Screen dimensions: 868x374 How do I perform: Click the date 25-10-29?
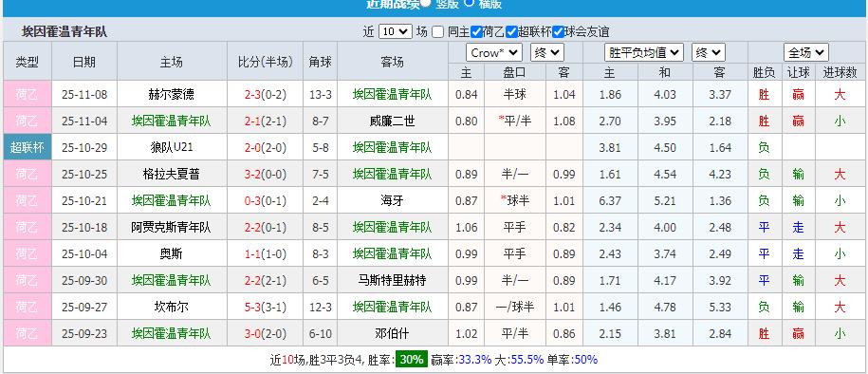[x=84, y=147]
